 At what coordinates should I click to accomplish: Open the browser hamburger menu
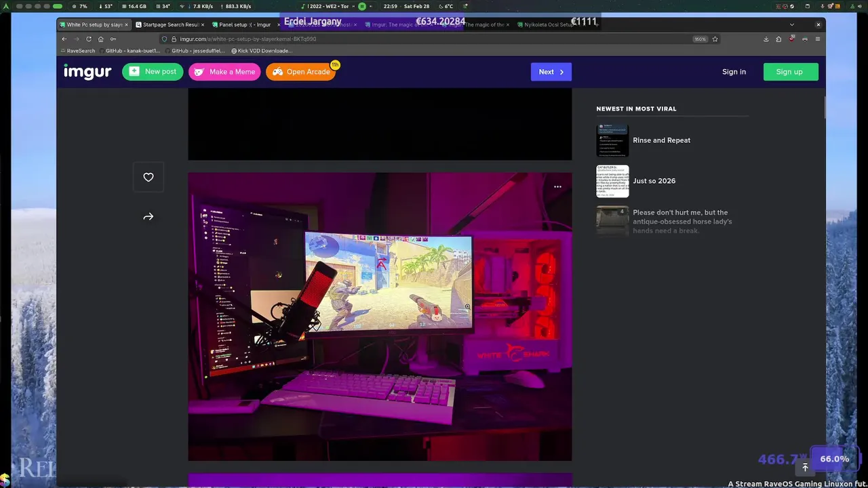(x=818, y=39)
